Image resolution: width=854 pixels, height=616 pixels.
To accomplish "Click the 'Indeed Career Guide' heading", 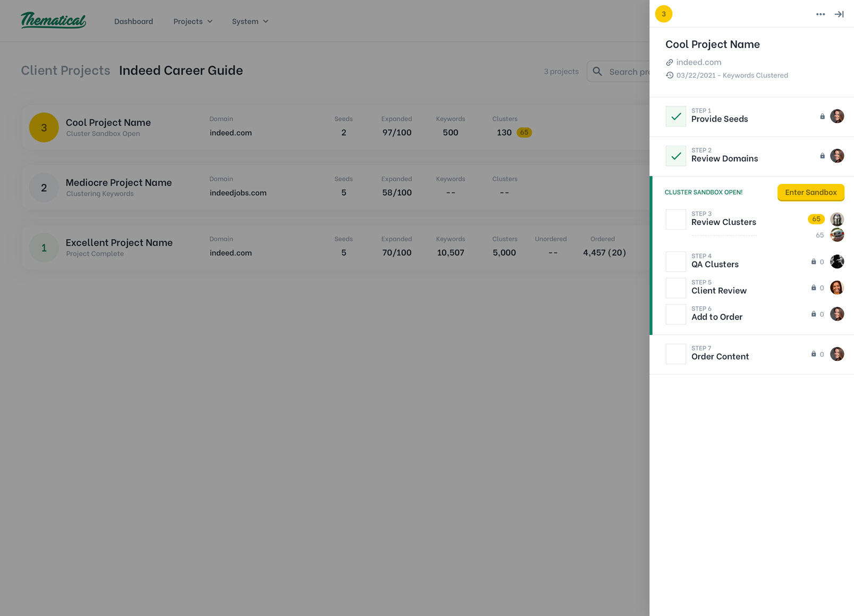I will click(x=181, y=70).
